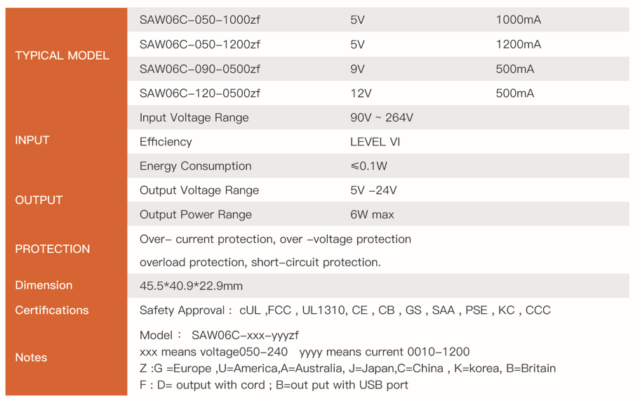Click the INPUT section header
640x401 pixels.
click(33, 141)
